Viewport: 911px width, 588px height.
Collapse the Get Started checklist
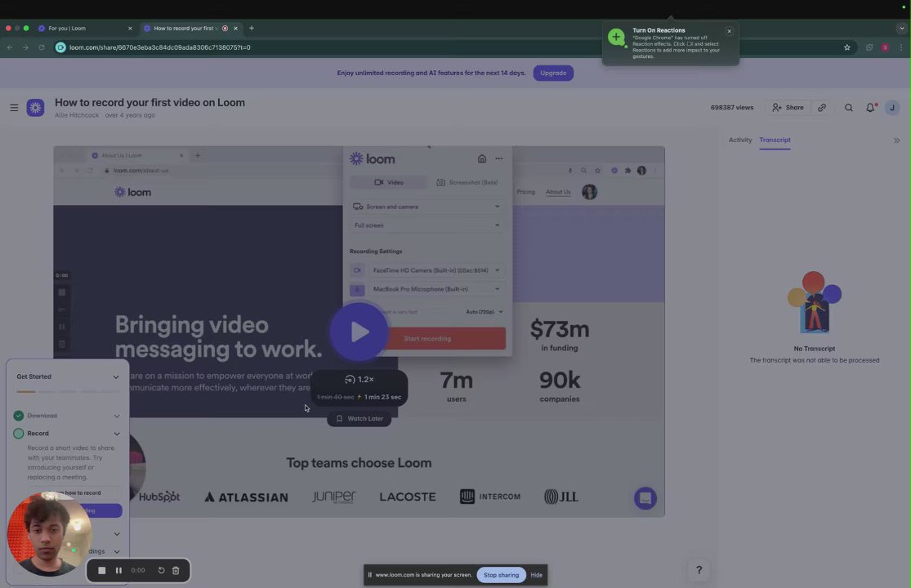[x=116, y=376]
